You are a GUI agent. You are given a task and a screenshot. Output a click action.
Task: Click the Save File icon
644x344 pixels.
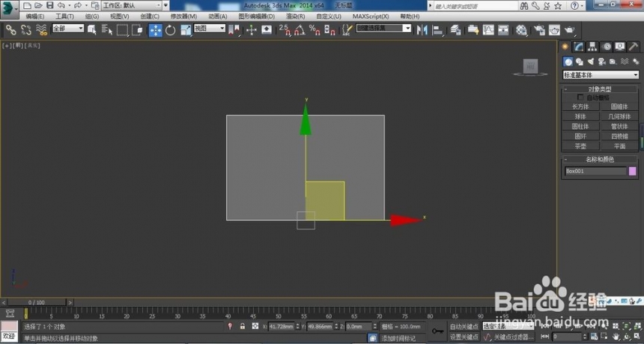click(49, 6)
